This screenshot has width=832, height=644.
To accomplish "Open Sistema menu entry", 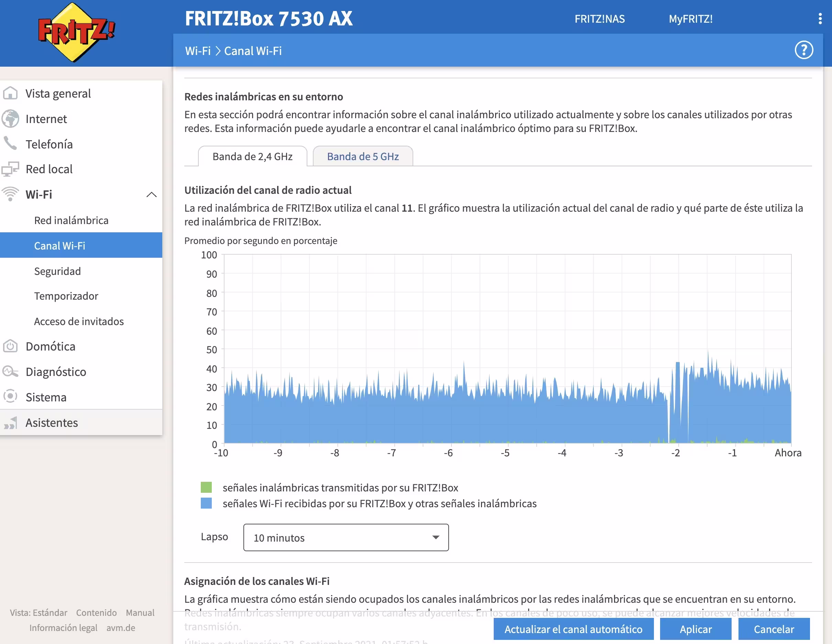I will [x=81, y=397].
